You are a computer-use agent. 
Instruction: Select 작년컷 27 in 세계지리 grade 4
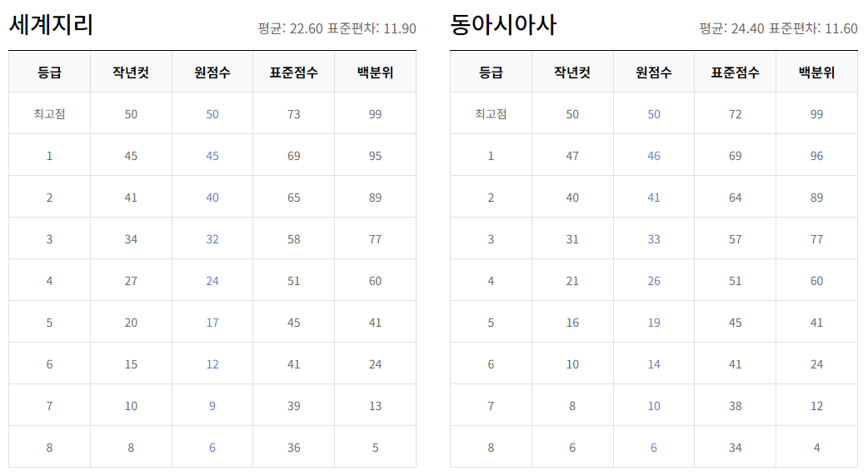pos(131,281)
